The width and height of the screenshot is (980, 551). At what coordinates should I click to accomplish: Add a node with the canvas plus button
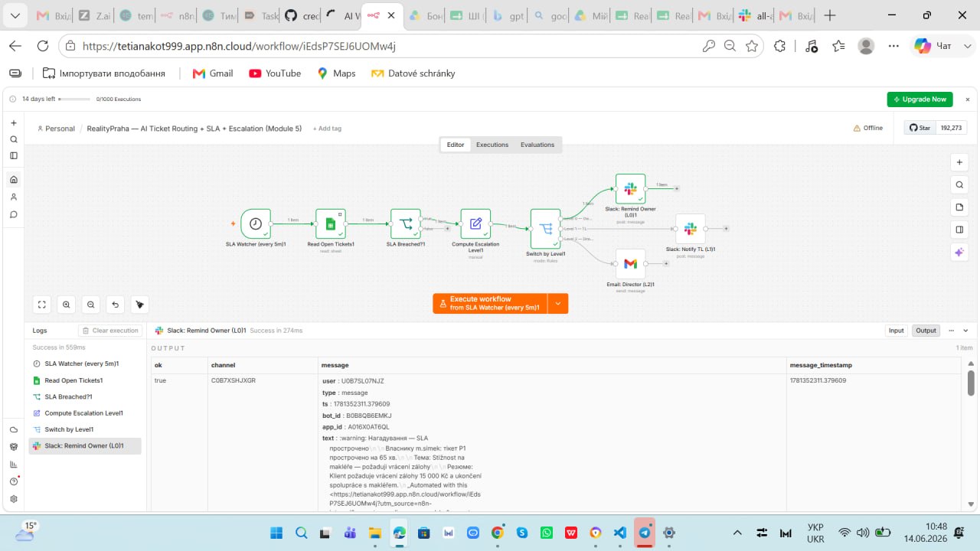959,163
